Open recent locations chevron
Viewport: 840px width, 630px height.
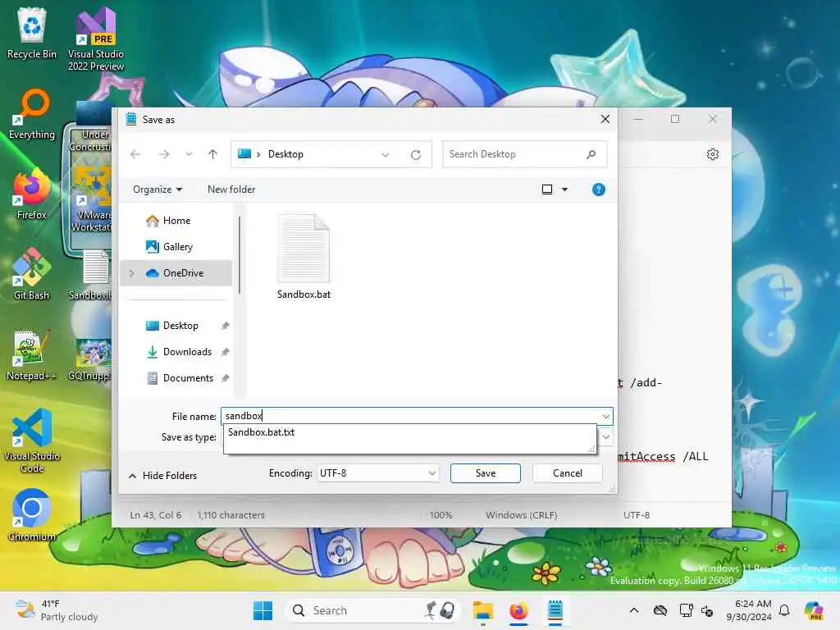click(189, 154)
